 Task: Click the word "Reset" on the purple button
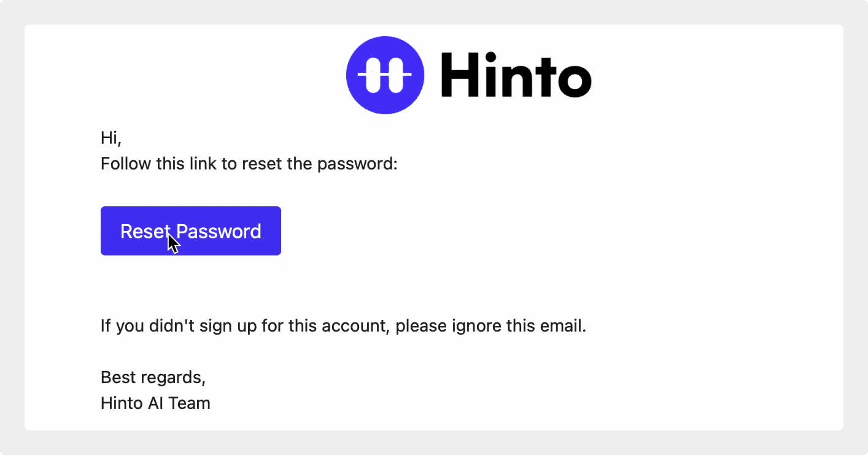click(x=145, y=231)
